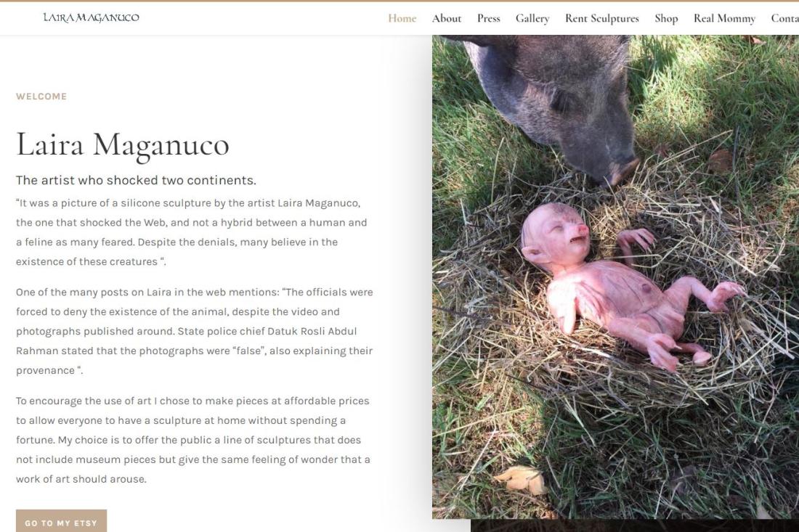Open the Home menu item
Viewport: 799px width, 532px height.
(402, 18)
